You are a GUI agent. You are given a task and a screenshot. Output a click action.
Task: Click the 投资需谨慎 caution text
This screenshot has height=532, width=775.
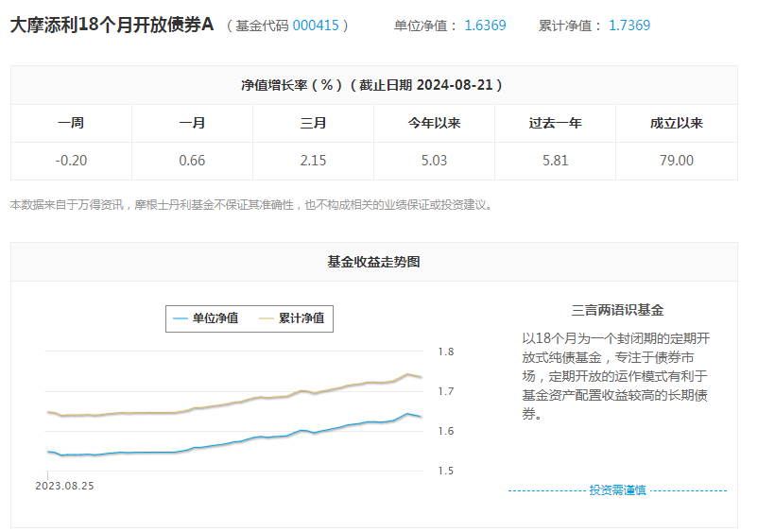tap(617, 490)
